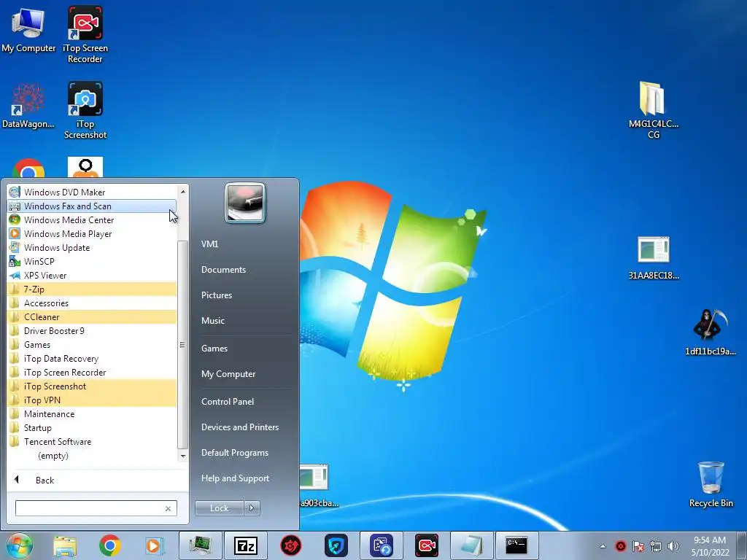Open the iTop Data Recovery taskbar button
Screen dimensions: 747x560
coord(381,545)
